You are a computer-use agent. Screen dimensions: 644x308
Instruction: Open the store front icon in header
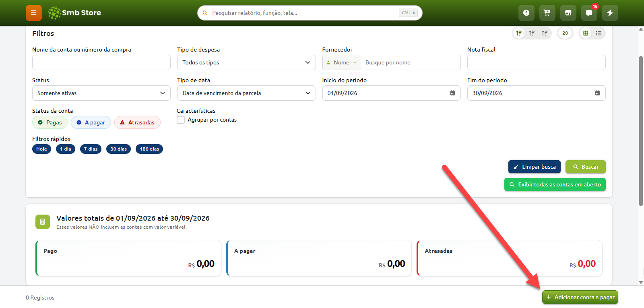(x=568, y=13)
